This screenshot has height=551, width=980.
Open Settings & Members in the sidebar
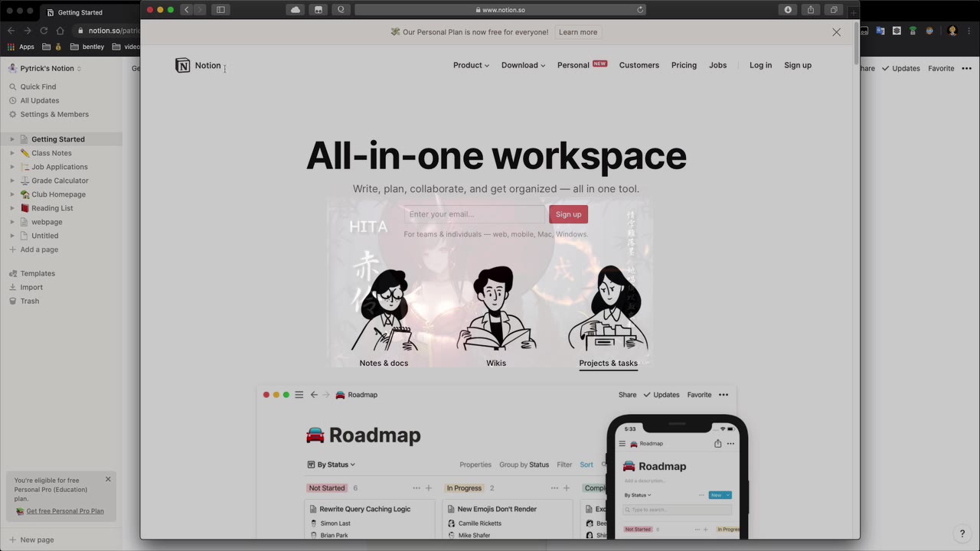(x=54, y=114)
